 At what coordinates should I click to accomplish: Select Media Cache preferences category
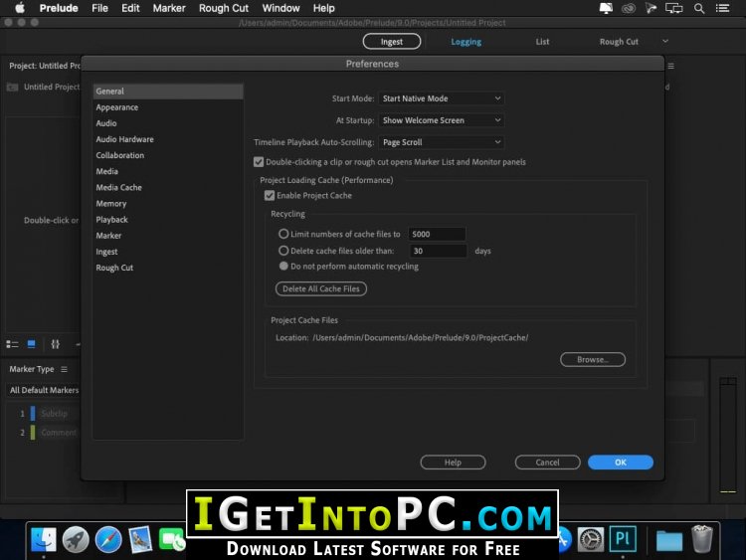(x=168, y=187)
